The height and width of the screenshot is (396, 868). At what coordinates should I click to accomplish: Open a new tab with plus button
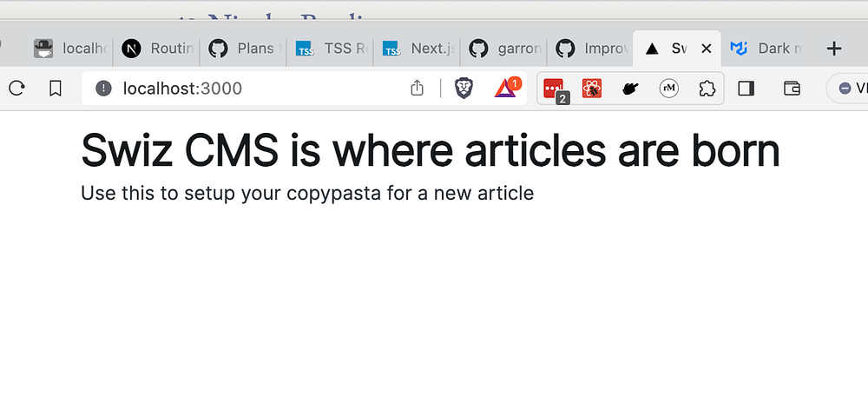pyautogui.click(x=833, y=49)
